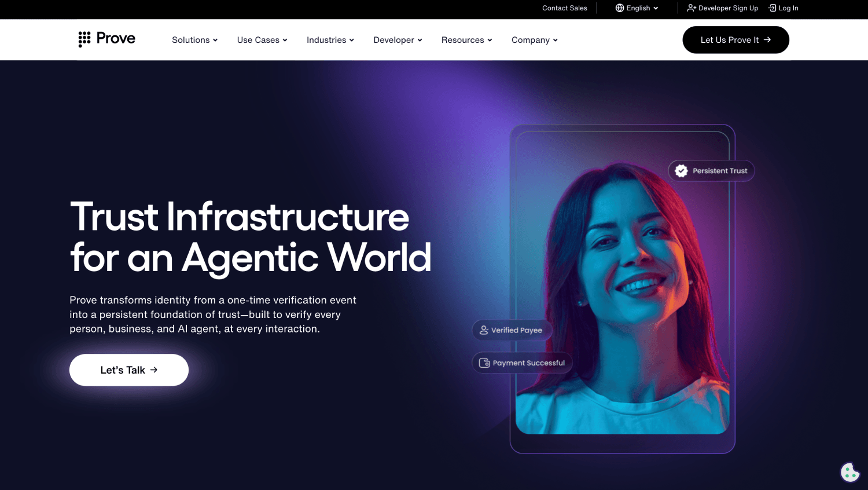Open the Solutions menu label
The width and height of the screenshot is (868, 490).
[x=190, y=40]
